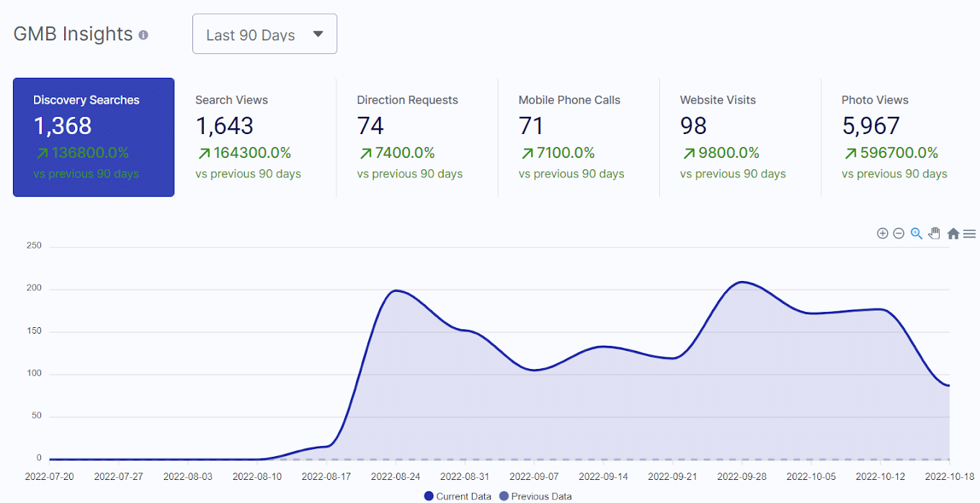Activate the hand panning tool
The image size is (980, 503).
click(x=935, y=233)
